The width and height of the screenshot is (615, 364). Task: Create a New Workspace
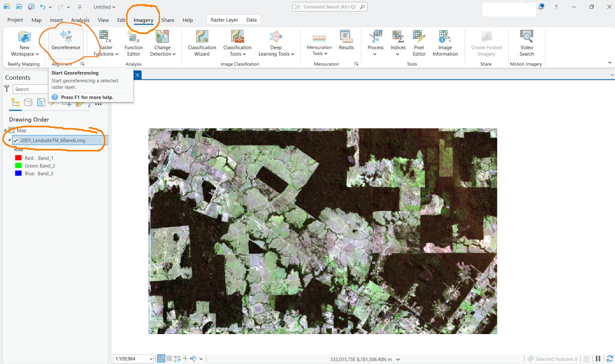tap(24, 43)
